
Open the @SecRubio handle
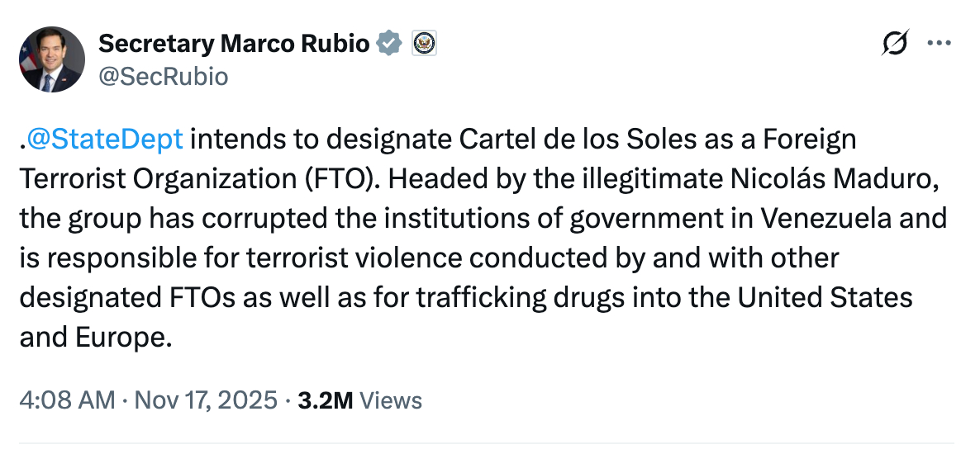[163, 77]
